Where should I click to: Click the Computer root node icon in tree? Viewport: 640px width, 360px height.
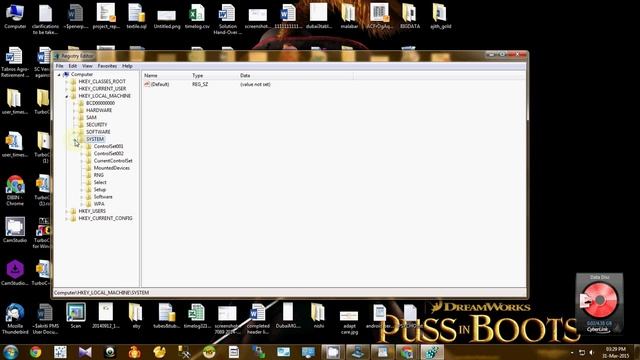(66, 74)
